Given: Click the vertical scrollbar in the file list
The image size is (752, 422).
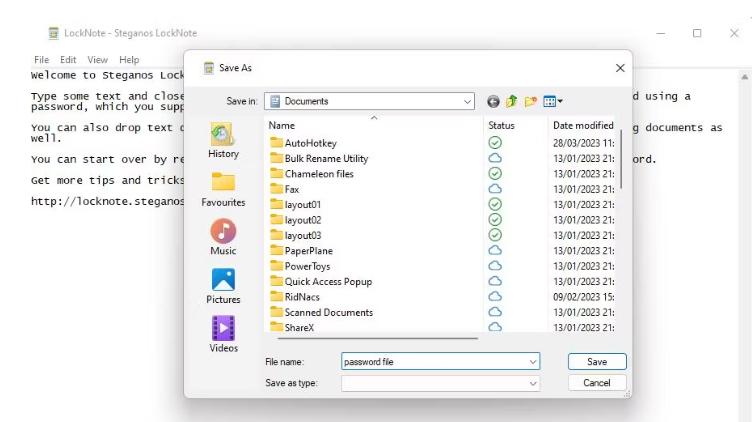Looking at the screenshot, I should pos(621,159).
